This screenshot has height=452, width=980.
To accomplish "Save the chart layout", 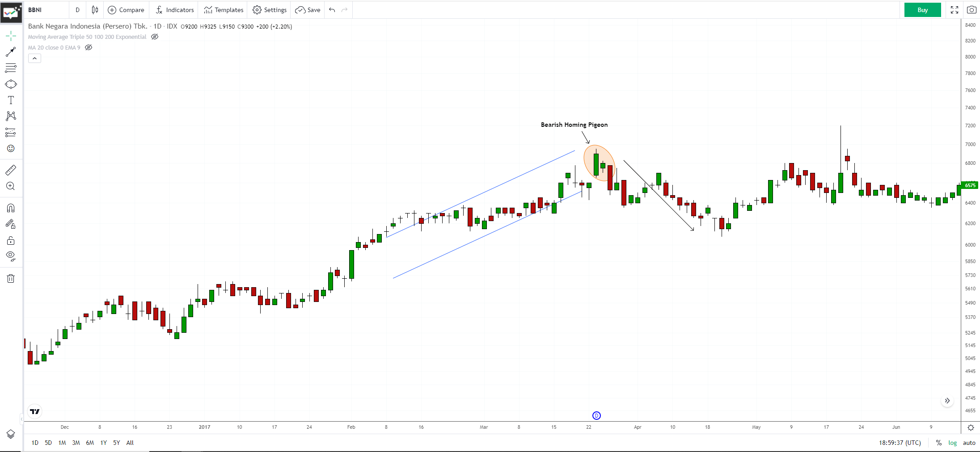I will 308,10.
